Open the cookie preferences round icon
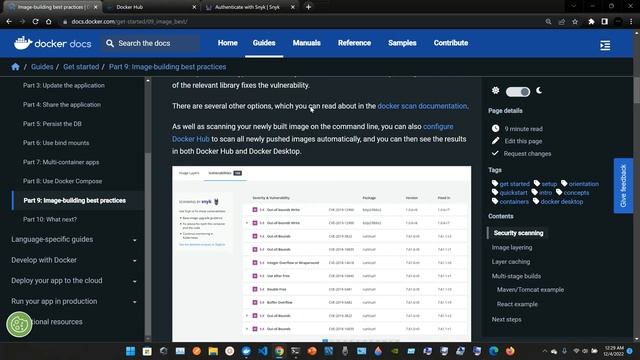Screen dimensions: 640x360 tap(19, 324)
